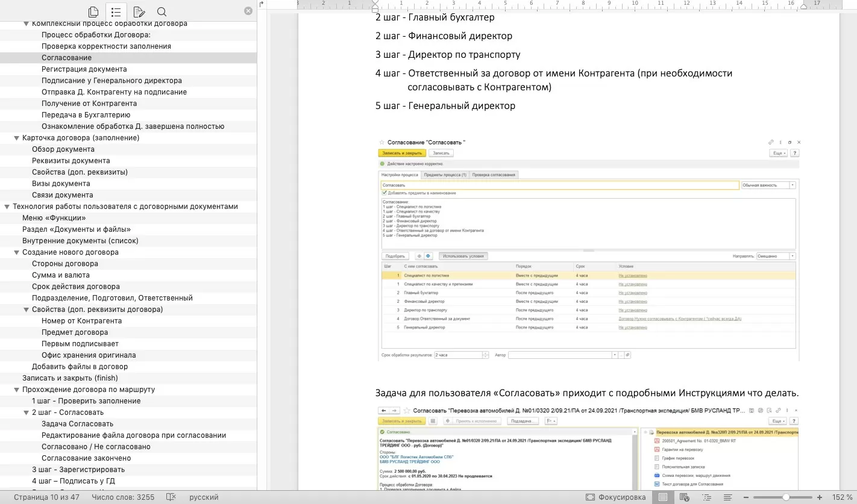The width and height of the screenshot is (857, 504).
Task: Click the search magnifier in navigation pane
Action: (x=162, y=11)
